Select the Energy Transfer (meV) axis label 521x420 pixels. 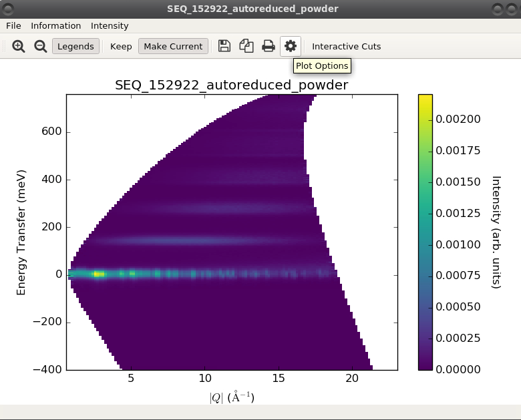tap(21, 232)
